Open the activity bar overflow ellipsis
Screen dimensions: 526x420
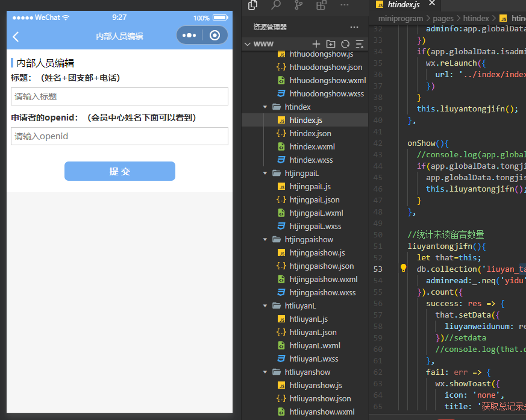coord(345,5)
